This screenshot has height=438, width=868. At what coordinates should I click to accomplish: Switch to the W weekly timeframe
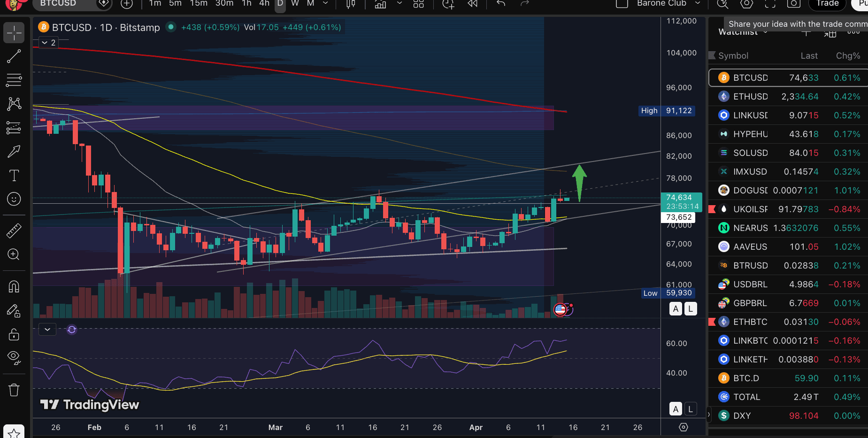(x=295, y=3)
